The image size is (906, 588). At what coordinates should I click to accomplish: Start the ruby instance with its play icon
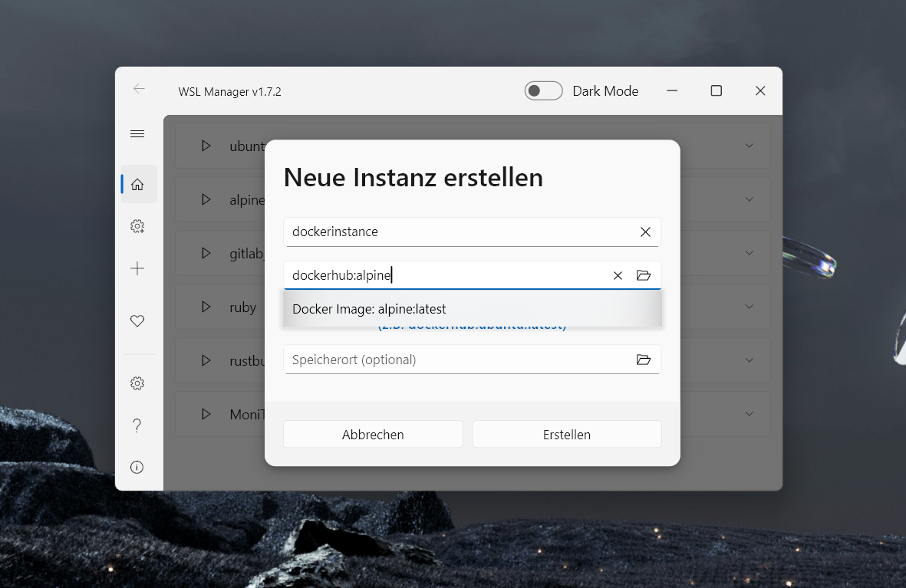205,307
